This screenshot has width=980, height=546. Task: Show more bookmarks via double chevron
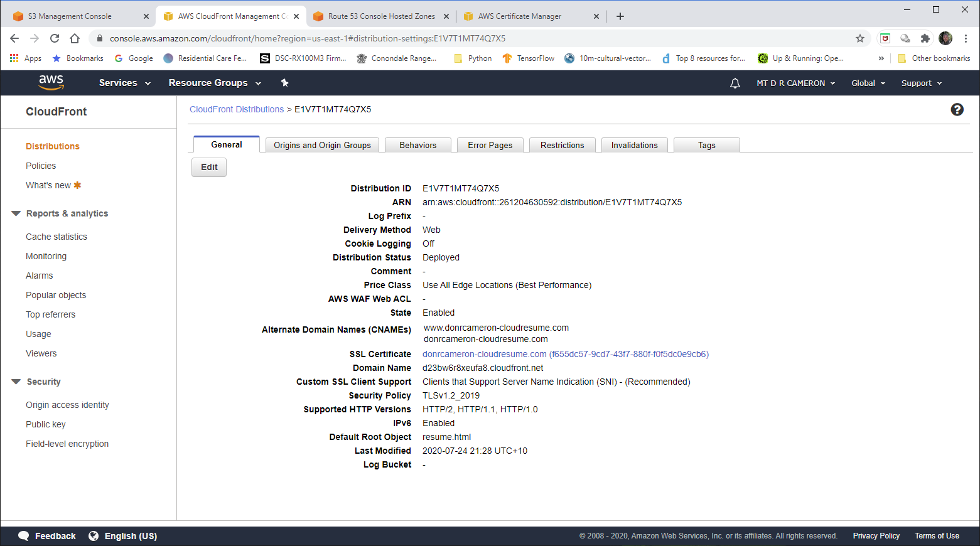point(881,58)
